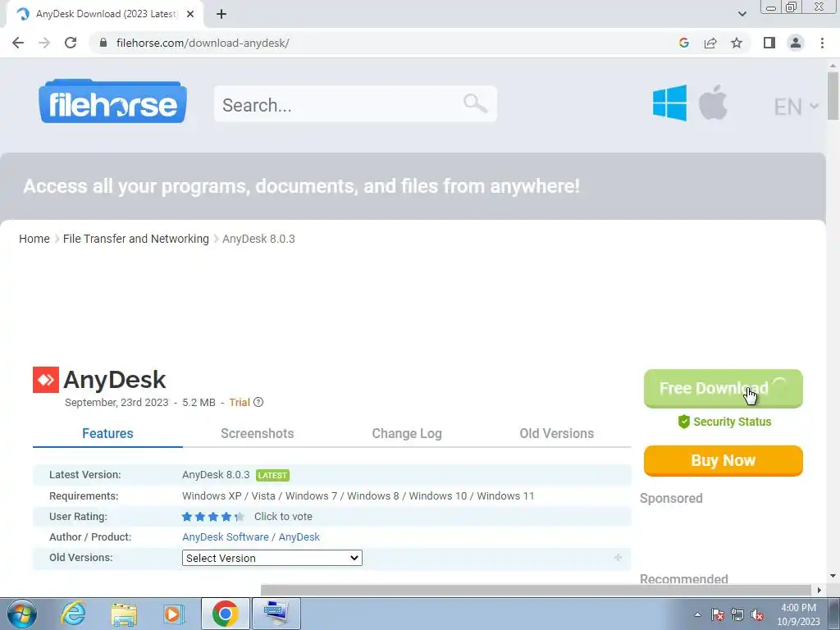
Task: Click the LATEST version badge
Action: 272,475
